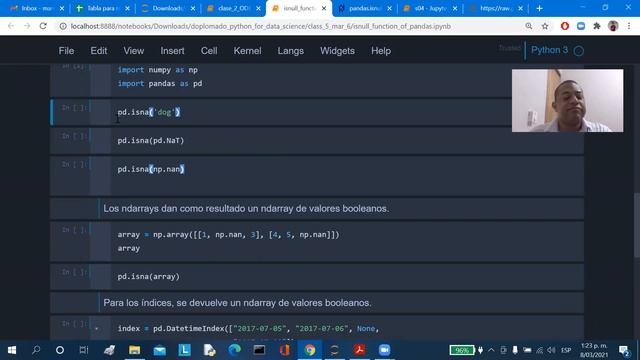
Task: Open the Mail app from taskbar
Action: 160,350
